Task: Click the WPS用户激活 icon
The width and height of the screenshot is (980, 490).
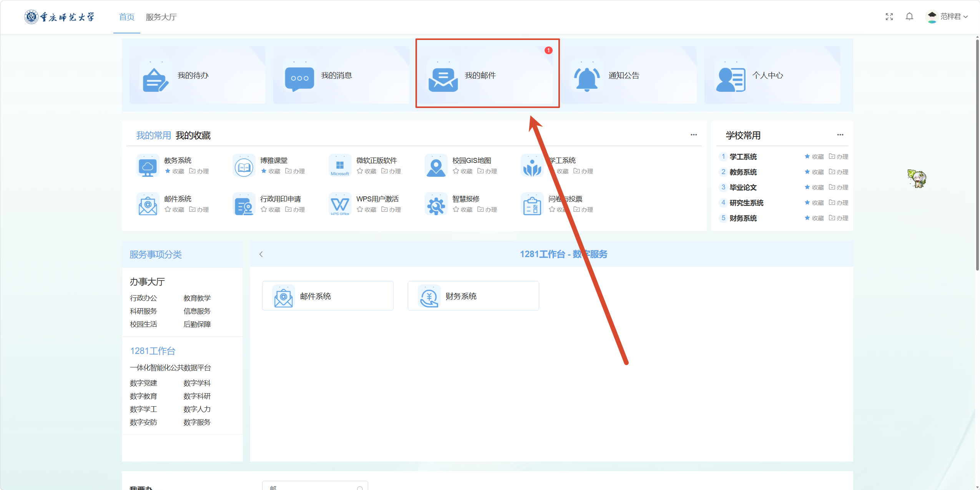Action: tap(340, 204)
